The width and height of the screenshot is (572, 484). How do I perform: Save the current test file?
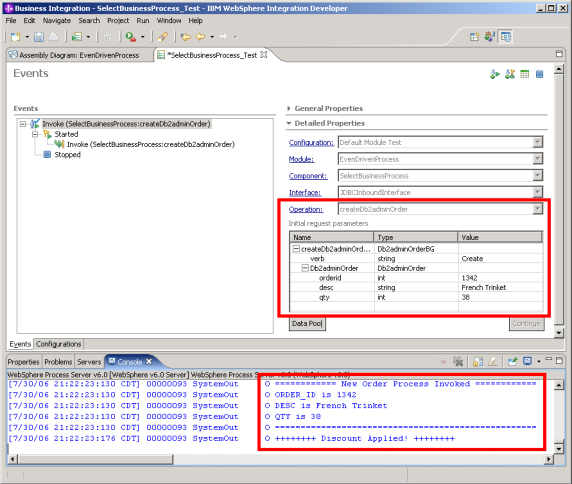pyautogui.click(x=39, y=36)
